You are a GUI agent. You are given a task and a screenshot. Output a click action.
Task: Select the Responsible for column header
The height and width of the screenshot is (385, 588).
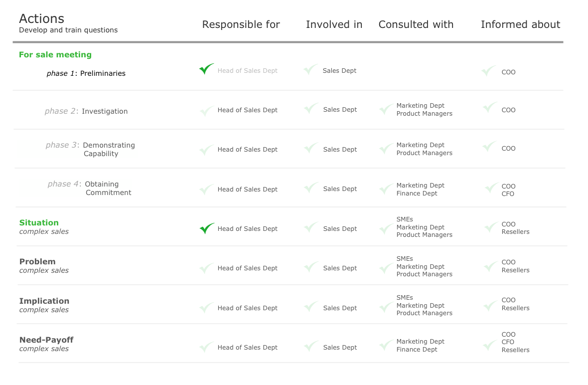tap(241, 24)
